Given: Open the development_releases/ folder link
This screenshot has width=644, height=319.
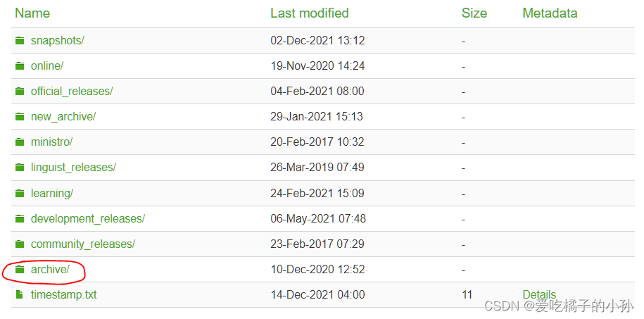Looking at the screenshot, I should [88, 219].
